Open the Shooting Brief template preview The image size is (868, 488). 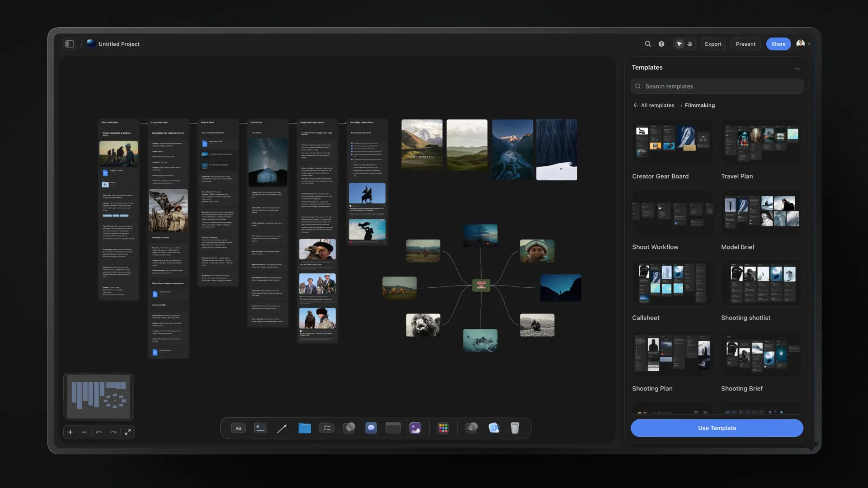(x=761, y=354)
